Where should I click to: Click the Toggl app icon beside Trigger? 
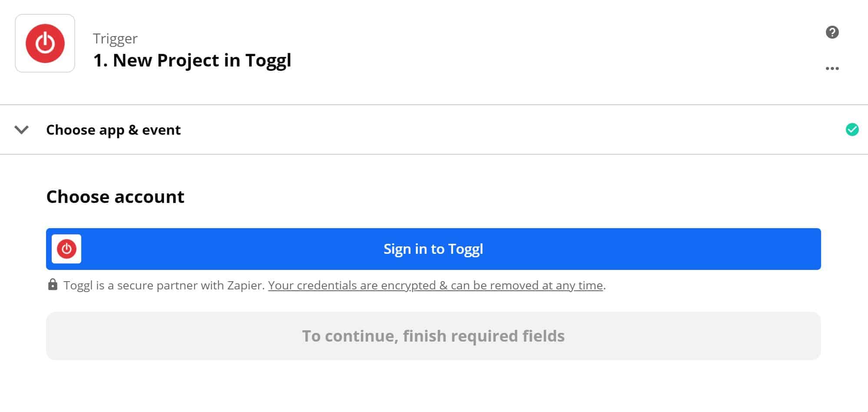coord(45,43)
